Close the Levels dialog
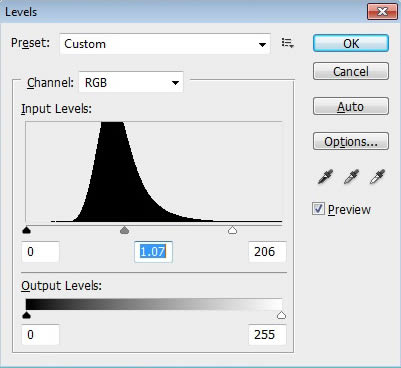The image size is (401, 368). (x=382, y=12)
